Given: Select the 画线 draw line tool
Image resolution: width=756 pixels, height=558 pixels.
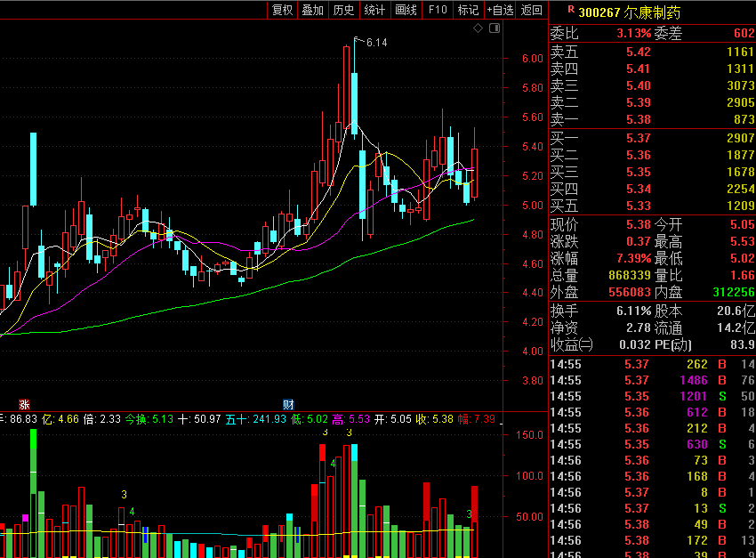Looking at the screenshot, I should click(406, 10).
